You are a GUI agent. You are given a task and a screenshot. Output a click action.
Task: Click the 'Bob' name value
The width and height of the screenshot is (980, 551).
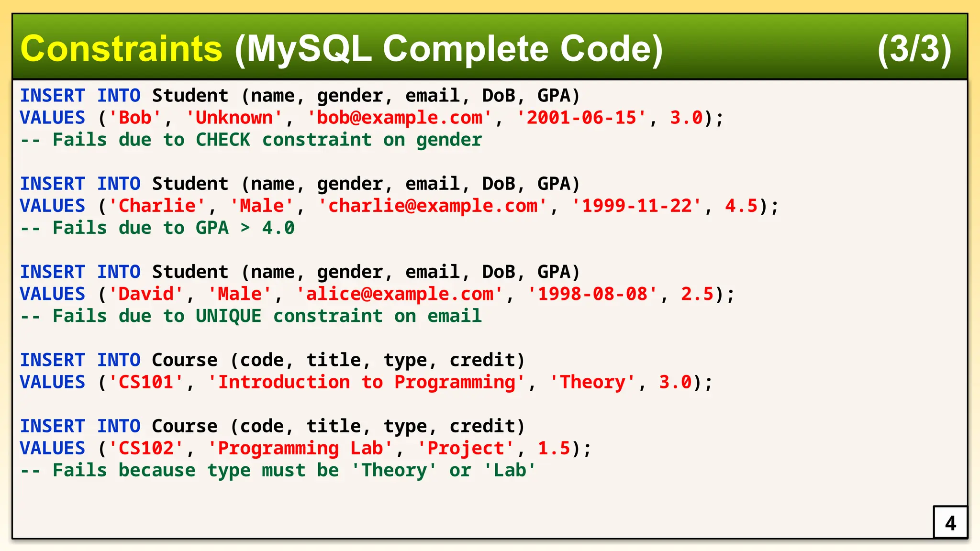click(135, 118)
